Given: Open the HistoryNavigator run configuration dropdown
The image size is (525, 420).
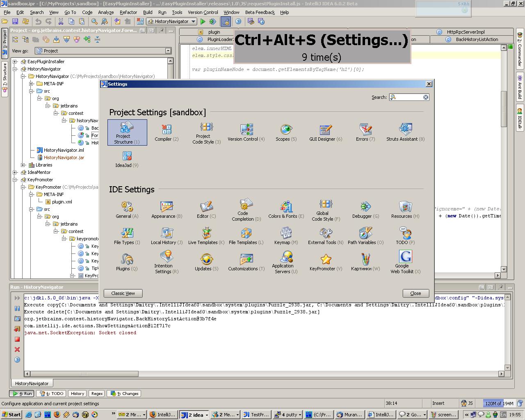Looking at the screenshot, I should 172,21.
